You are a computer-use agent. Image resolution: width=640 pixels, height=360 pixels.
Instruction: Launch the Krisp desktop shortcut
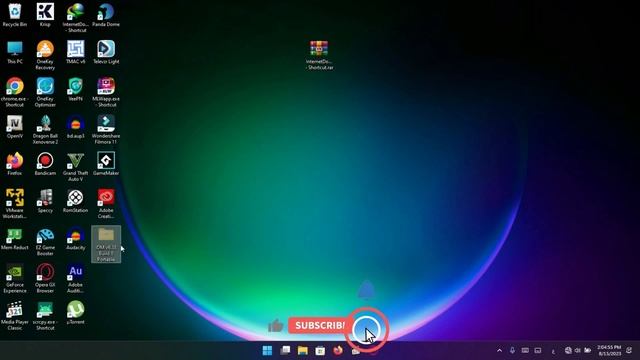coord(45,16)
